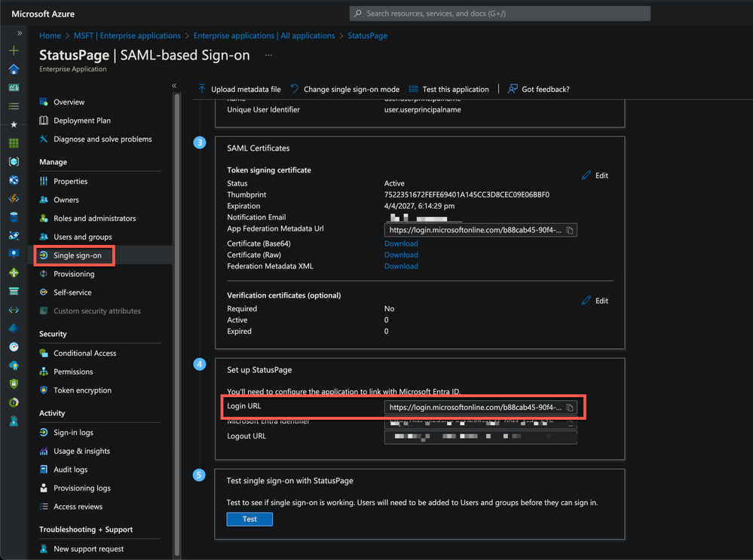Click the Logout URL field
The image size is (753, 560).
pos(480,436)
